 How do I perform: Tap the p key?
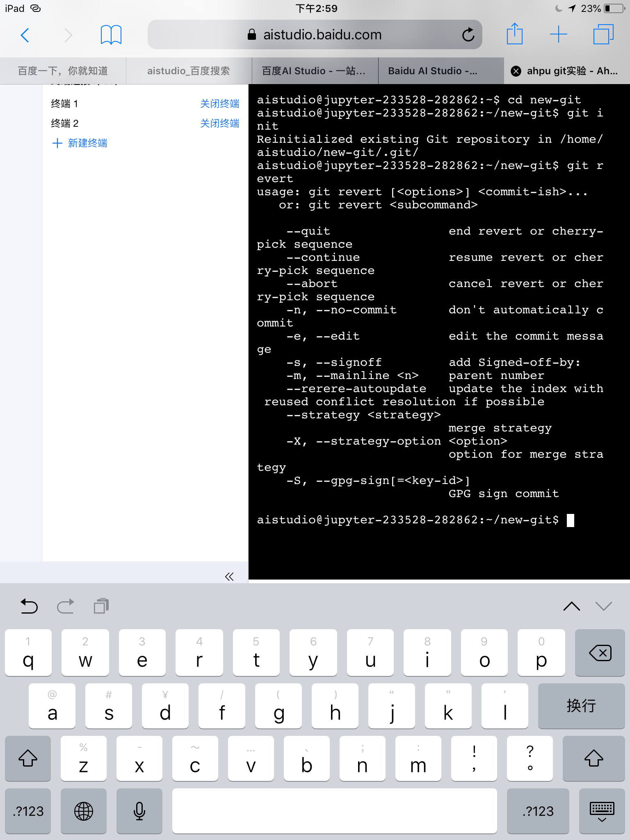pyautogui.click(x=541, y=653)
